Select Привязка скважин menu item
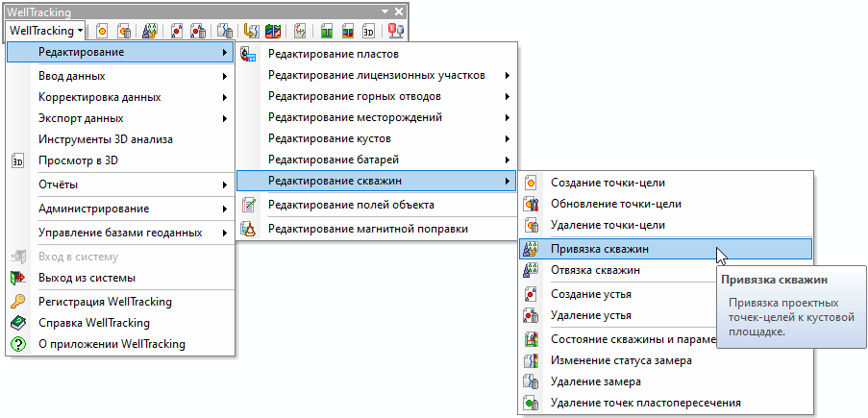The height and width of the screenshot is (418, 868). point(666,249)
